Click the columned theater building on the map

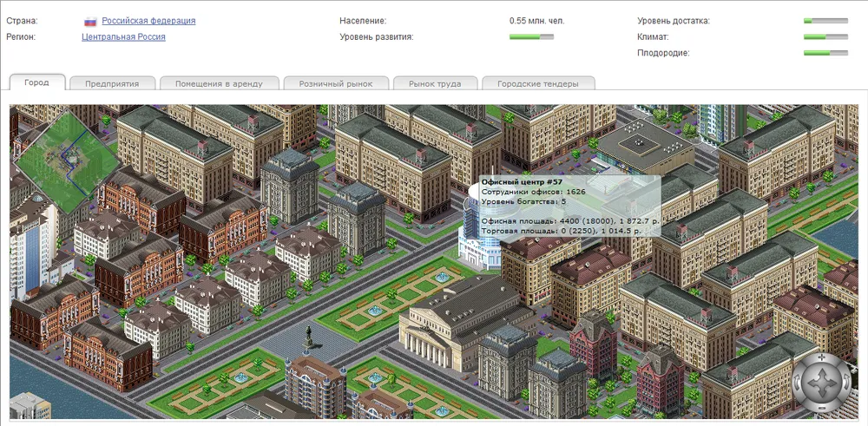tap(438, 325)
